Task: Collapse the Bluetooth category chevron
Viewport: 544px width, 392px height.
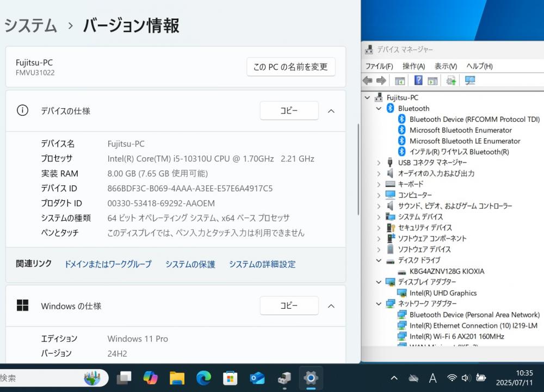Action: point(379,109)
